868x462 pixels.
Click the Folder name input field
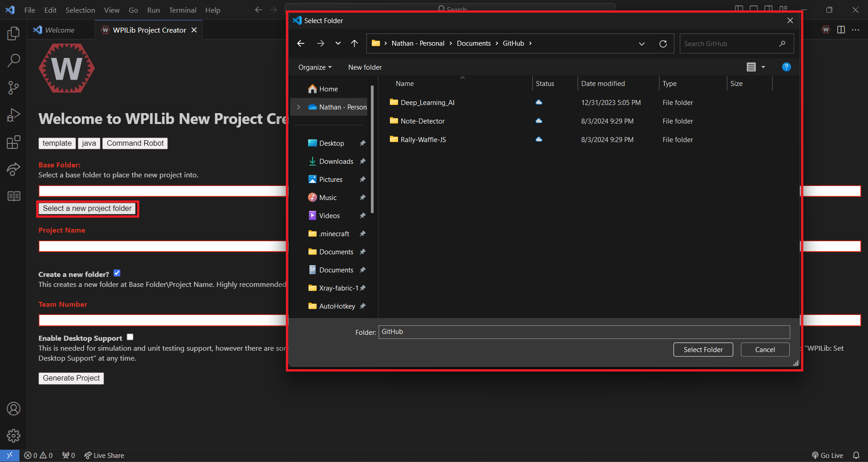(584, 332)
